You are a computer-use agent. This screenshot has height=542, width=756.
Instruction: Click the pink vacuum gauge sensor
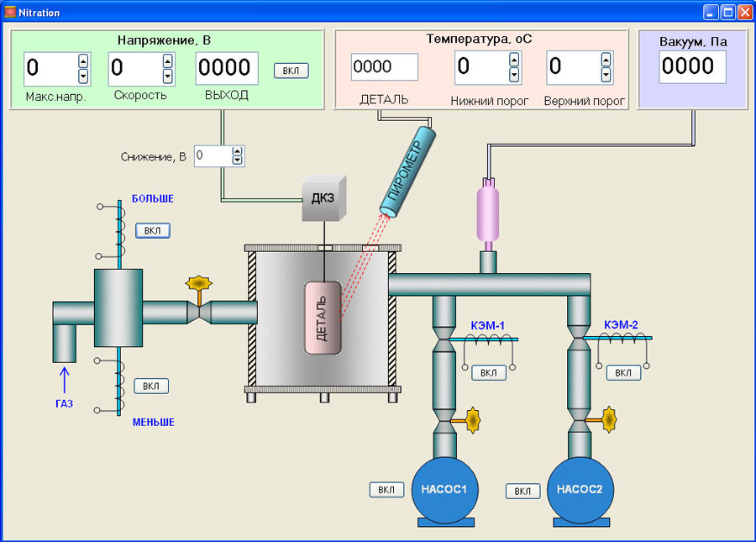click(488, 213)
